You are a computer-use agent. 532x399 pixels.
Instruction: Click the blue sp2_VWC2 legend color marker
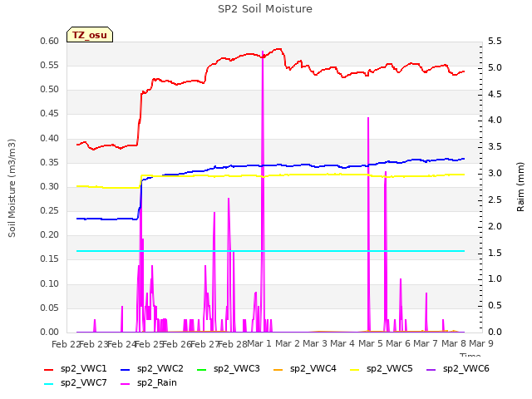(126, 369)
